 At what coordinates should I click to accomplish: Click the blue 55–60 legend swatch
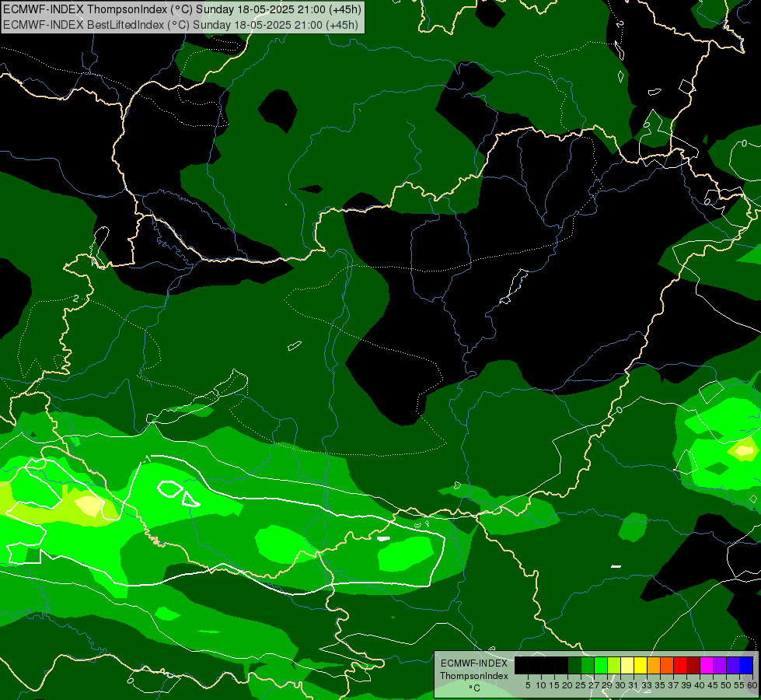[x=746, y=665]
